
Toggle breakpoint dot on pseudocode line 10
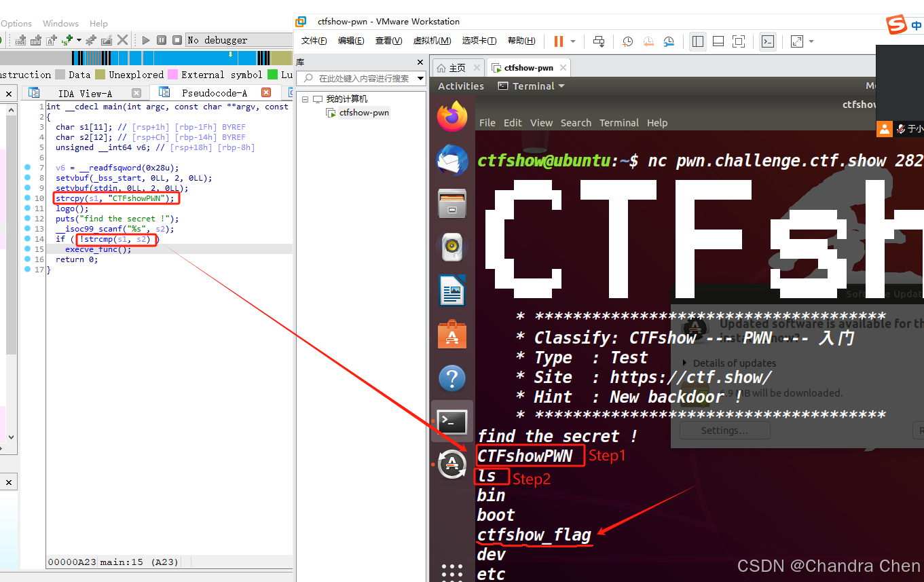coord(27,198)
